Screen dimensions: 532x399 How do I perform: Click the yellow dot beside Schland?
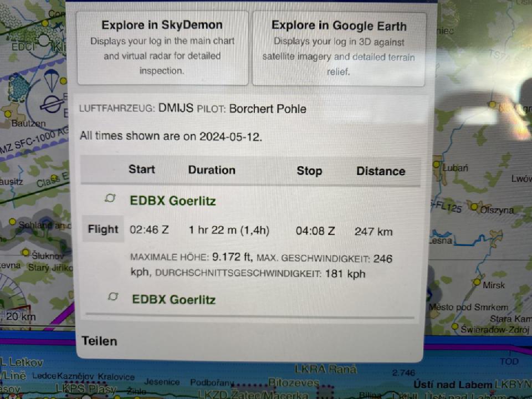[13, 222]
